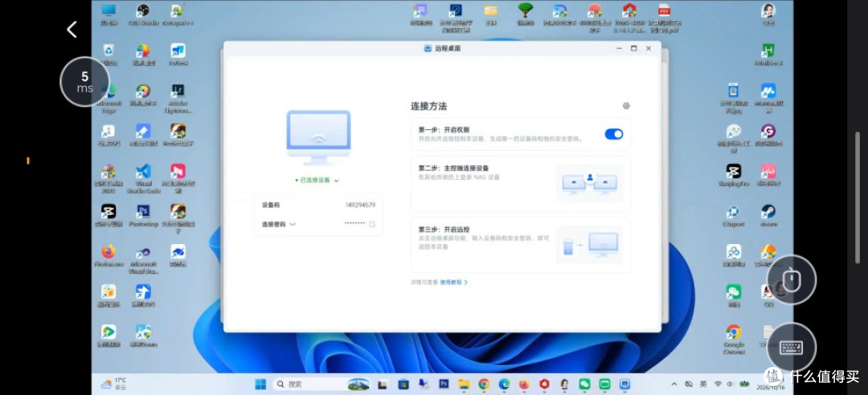The height and width of the screenshot is (395, 868).
Task: Open Visual Studio Code desktop shortcut
Action: [x=143, y=179]
